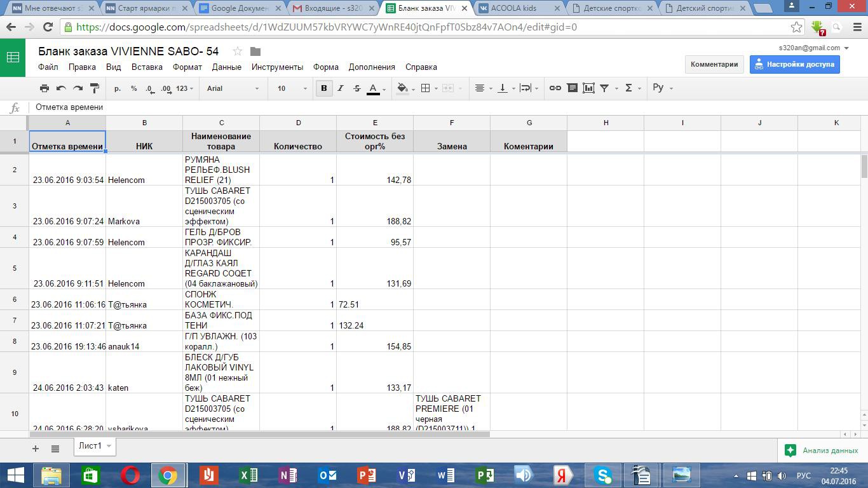Open Skype from taskbar
868x488 pixels.
tap(603, 475)
